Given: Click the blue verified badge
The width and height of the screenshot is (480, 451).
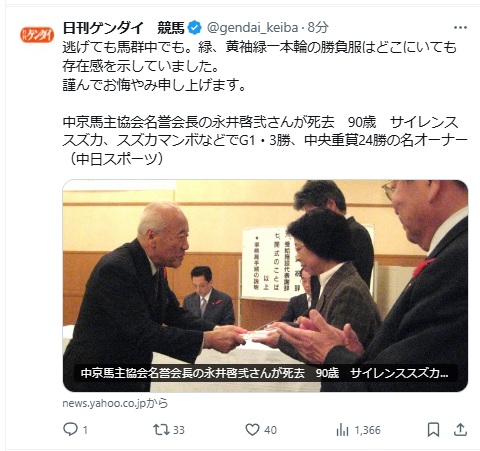Looking at the screenshot, I should (195, 28).
